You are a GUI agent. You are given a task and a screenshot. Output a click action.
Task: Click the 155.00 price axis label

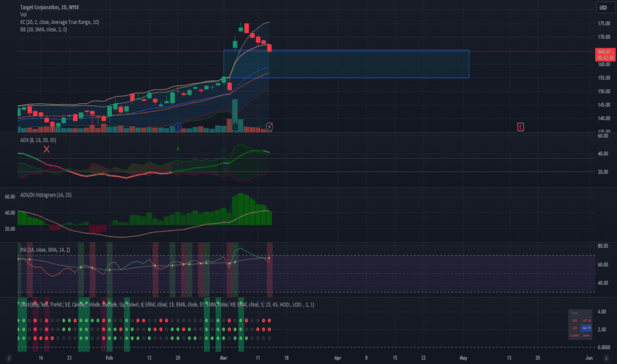click(604, 78)
